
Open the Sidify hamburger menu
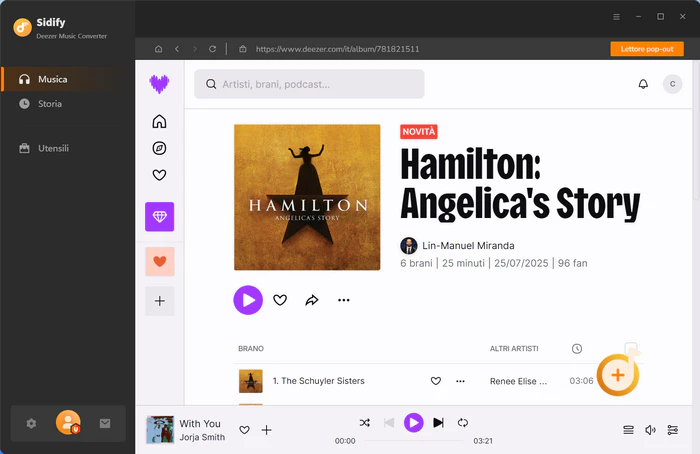click(617, 17)
